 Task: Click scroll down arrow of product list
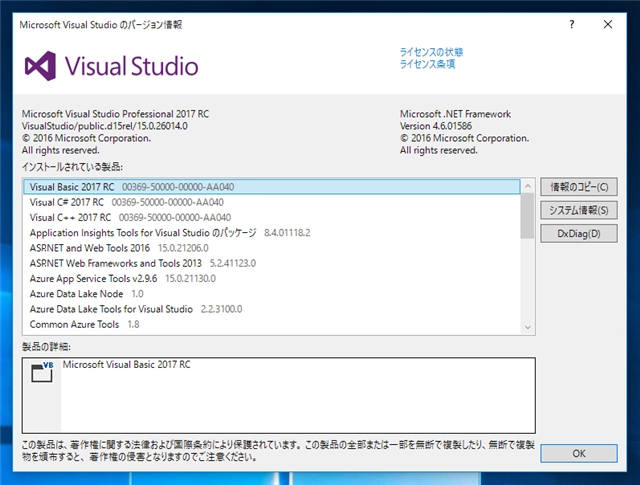point(527,327)
